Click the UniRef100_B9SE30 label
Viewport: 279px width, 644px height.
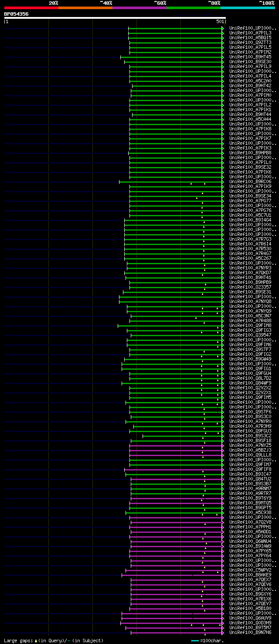pyautogui.click(x=250, y=61)
